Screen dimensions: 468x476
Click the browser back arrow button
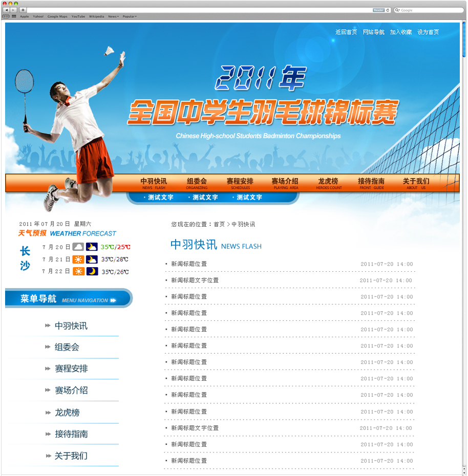coord(7,10)
